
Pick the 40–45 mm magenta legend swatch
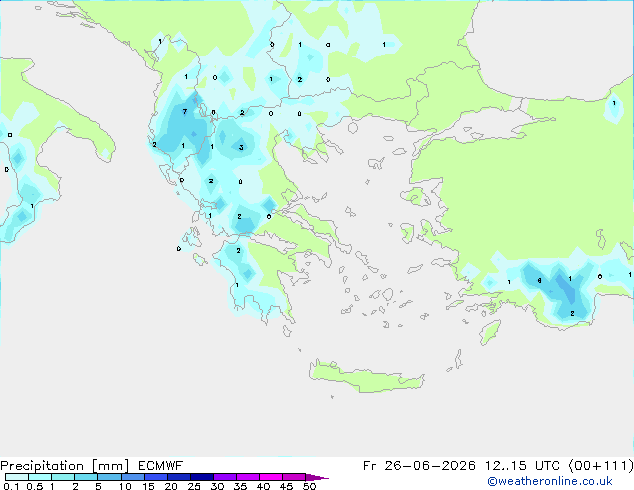pyautogui.click(x=271, y=477)
